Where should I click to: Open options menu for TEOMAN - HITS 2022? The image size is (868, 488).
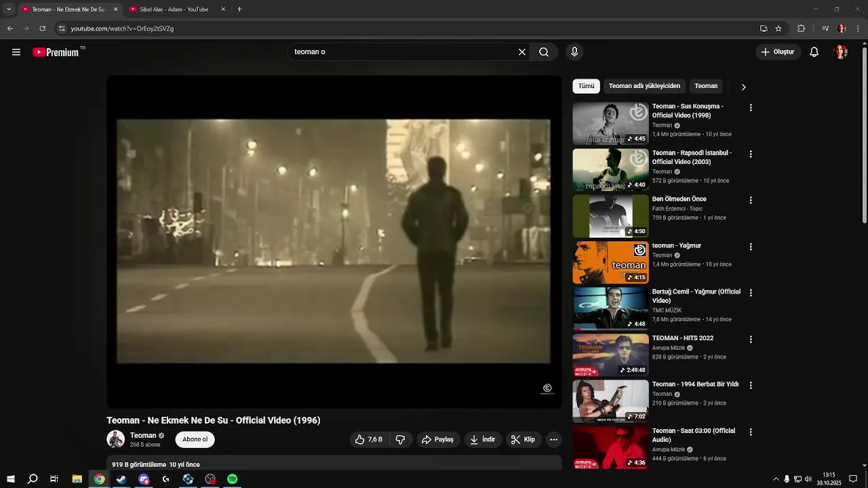(751, 339)
